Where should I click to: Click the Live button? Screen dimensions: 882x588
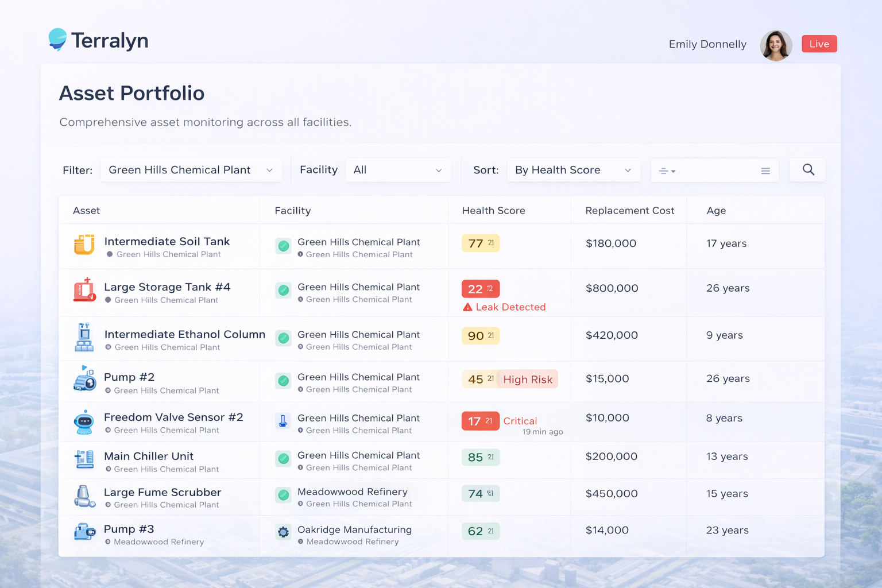tap(819, 43)
